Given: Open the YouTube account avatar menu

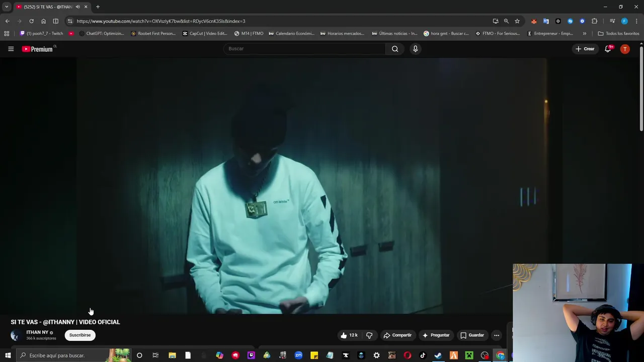Looking at the screenshot, I should (625, 49).
